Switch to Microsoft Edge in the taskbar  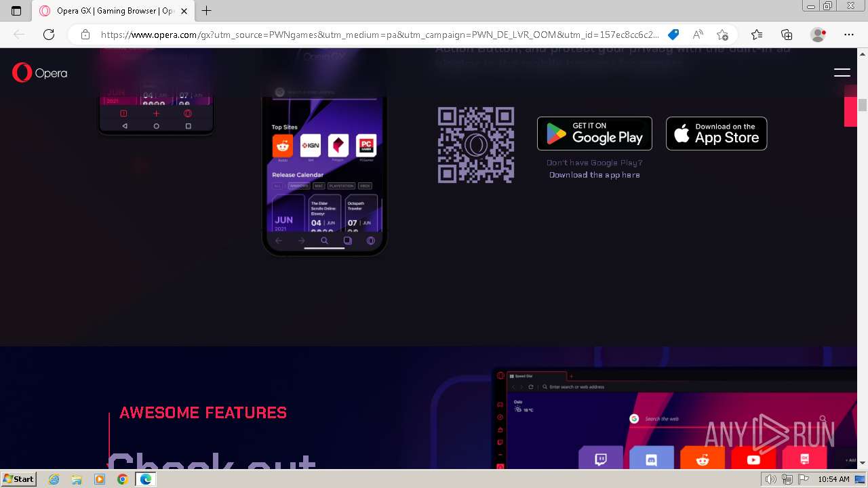click(x=145, y=479)
